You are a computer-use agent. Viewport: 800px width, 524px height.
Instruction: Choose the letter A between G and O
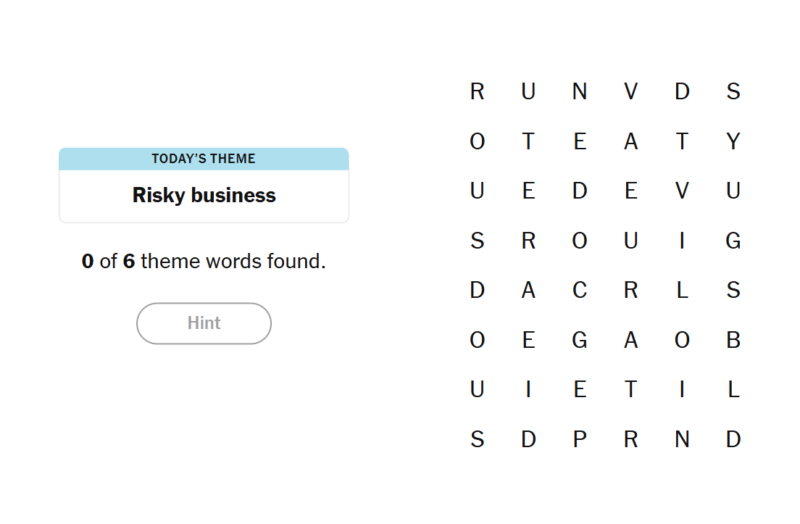pos(630,340)
